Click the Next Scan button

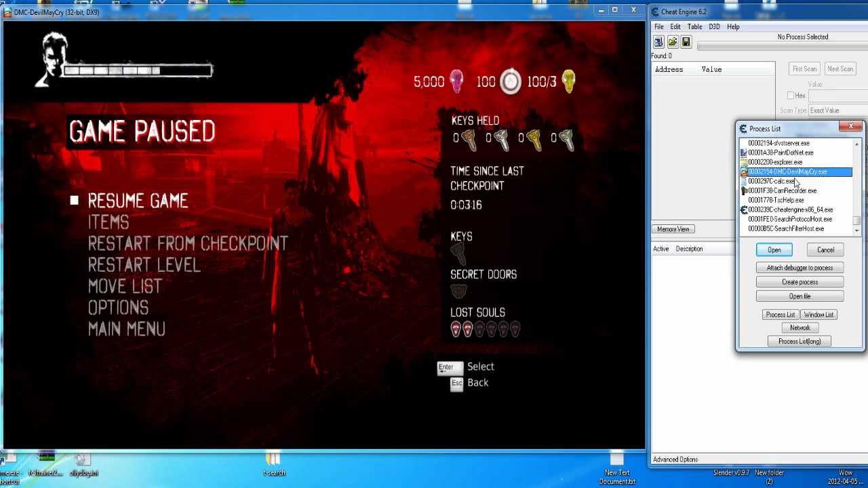pyautogui.click(x=840, y=68)
